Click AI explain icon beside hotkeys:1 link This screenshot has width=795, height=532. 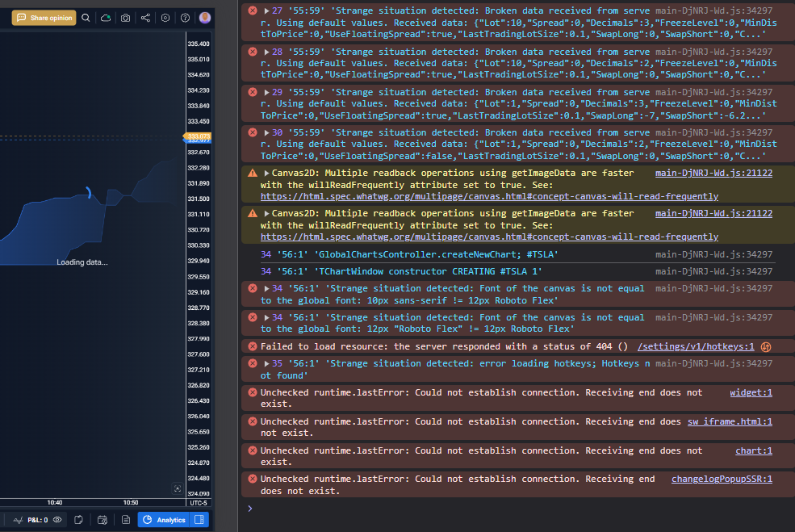pos(766,347)
